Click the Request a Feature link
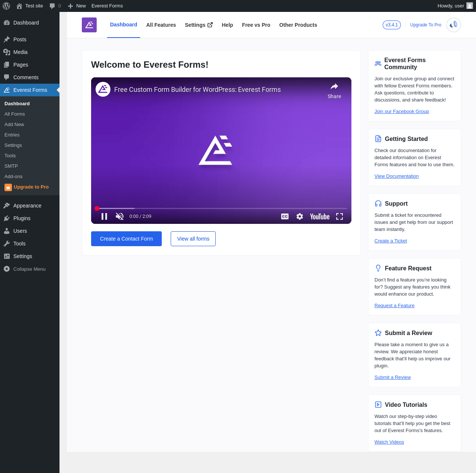Screen dimensions: 476x473 pos(394,306)
